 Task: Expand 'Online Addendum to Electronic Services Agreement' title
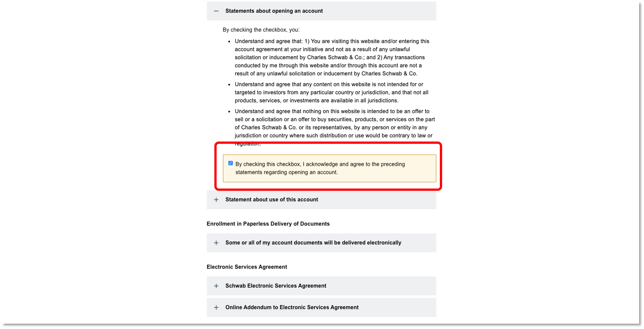[292, 307]
